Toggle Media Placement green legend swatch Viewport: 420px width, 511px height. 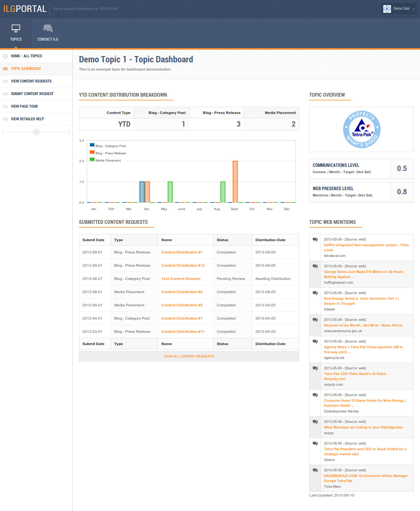point(92,159)
